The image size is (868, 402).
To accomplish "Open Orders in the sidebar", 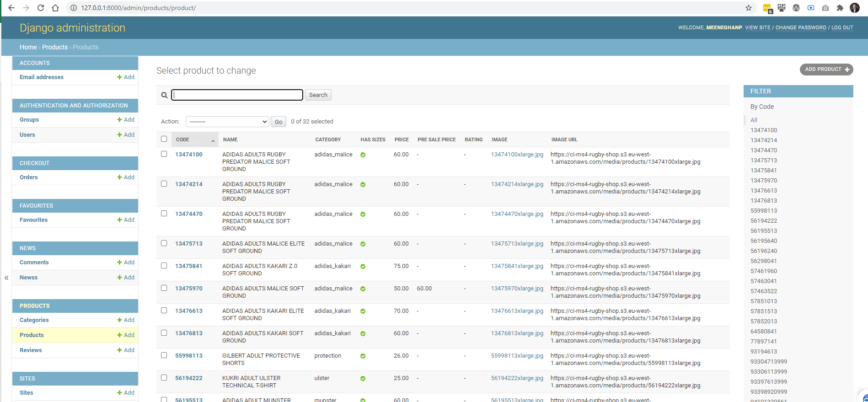I will point(29,177).
